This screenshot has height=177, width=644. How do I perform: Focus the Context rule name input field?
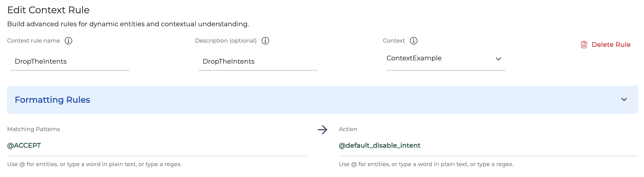[70, 62]
